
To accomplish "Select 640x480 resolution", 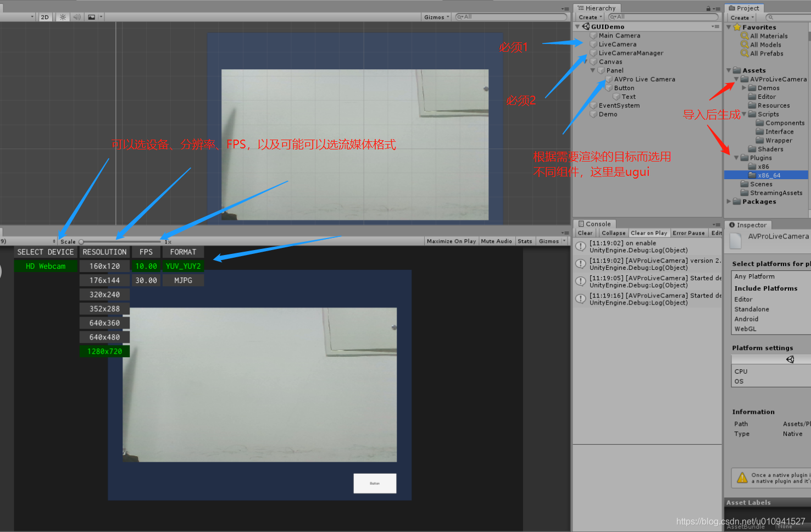I will pos(104,337).
